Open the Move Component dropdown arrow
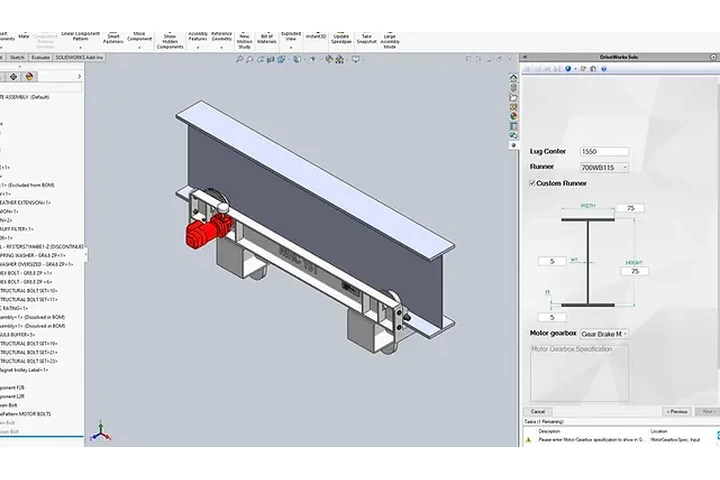 click(139, 48)
